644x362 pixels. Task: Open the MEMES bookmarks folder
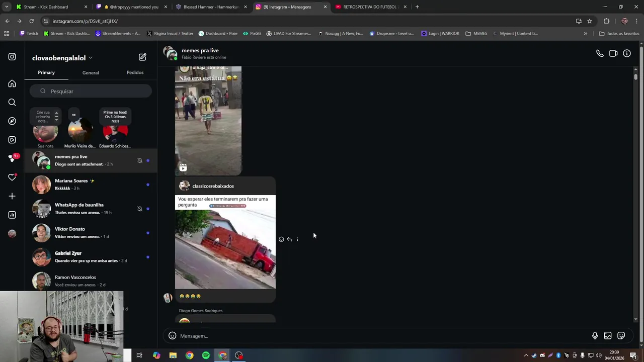click(x=476, y=34)
